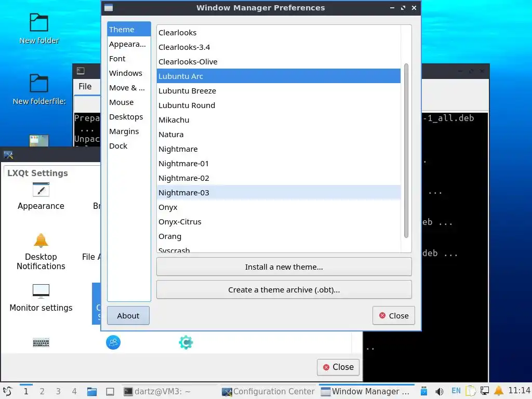Choose the Clearlooks-Olive theme
Image resolution: width=532 pixels, height=399 pixels.
(278, 62)
